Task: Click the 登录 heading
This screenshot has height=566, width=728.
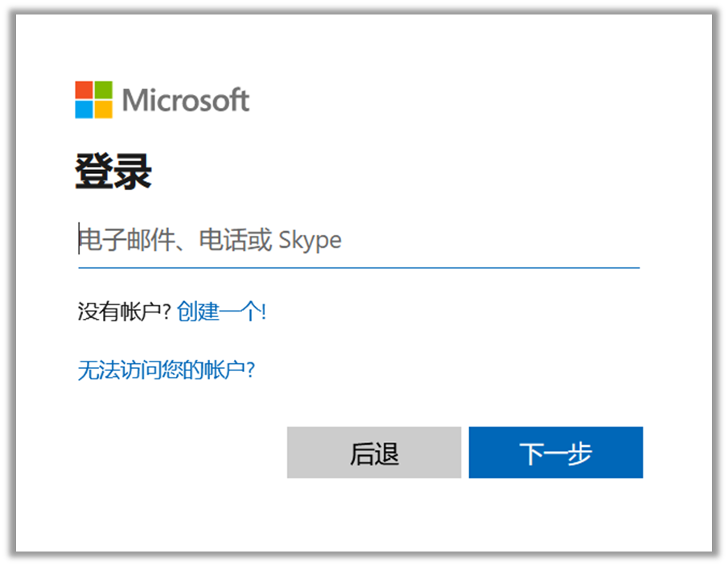Action: [x=113, y=172]
